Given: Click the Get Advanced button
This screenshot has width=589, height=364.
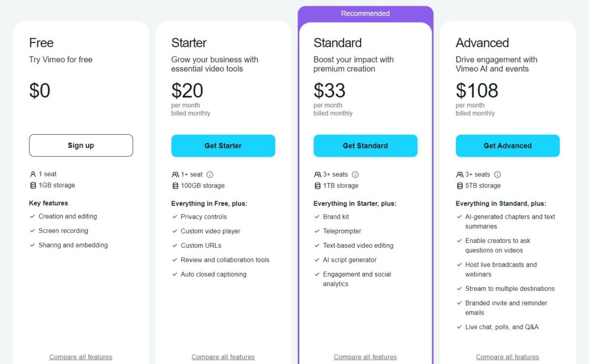Looking at the screenshot, I should tap(507, 145).
